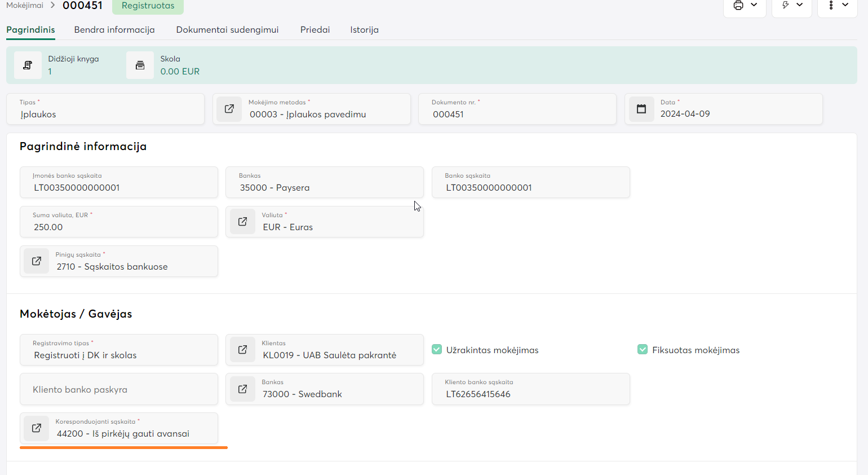Click the Didžioji knyga ledger icon
Image resolution: width=868 pixels, height=475 pixels.
click(28, 65)
